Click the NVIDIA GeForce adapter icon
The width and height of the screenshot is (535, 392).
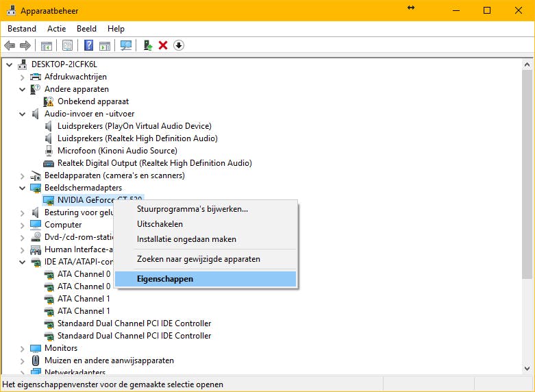49,200
